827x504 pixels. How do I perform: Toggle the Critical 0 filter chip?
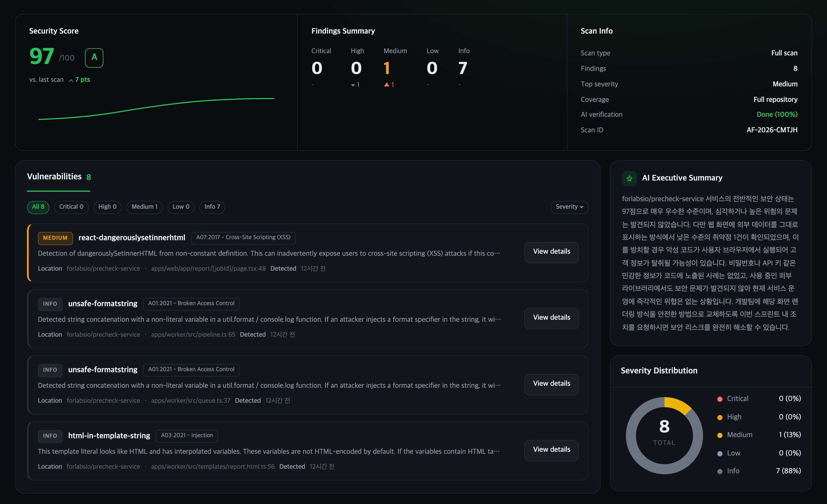point(71,207)
